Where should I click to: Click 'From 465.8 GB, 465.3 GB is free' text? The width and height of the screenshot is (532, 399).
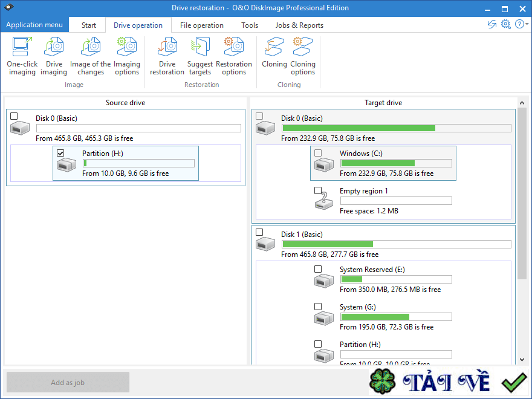click(85, 138)
